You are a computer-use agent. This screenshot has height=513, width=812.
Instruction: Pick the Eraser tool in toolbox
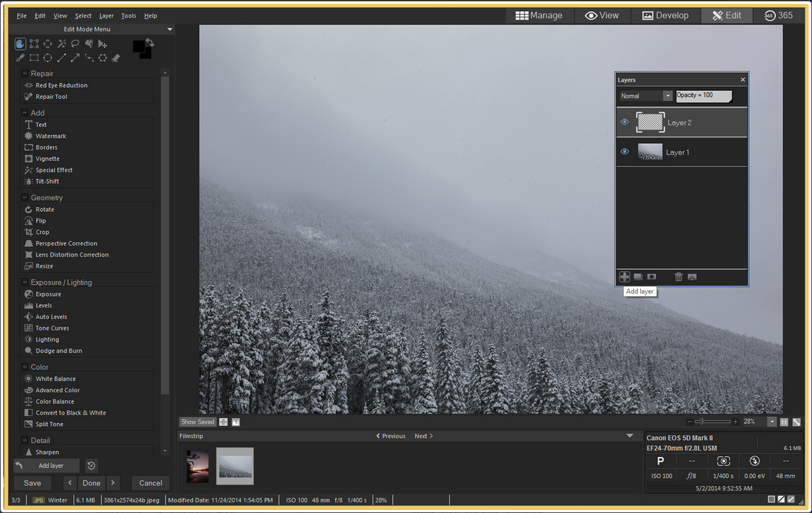coord(116,58)
